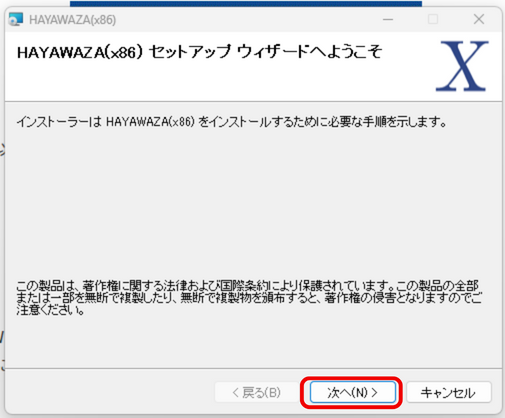The width and height of the screenshot is (505, 418).
Task: Click the divider below the header banner
Action: point(253,101)
